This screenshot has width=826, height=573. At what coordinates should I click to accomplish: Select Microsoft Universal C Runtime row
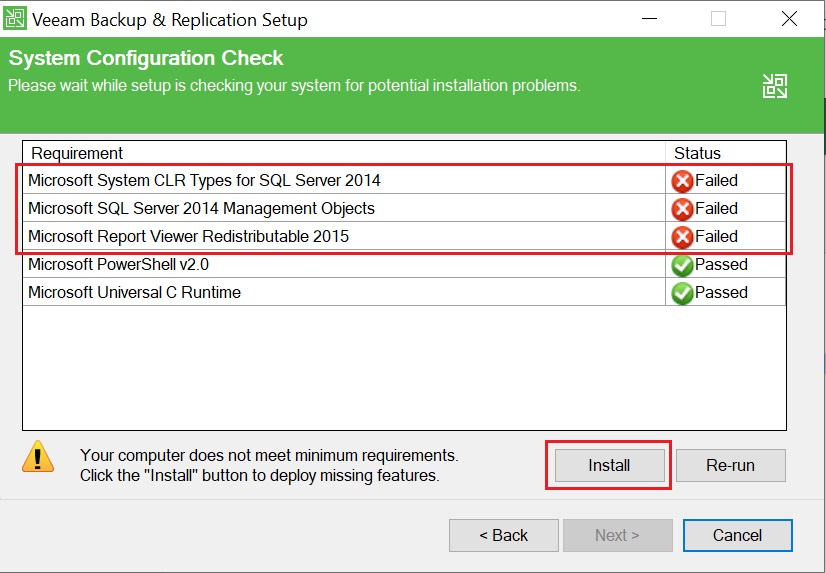[x=404, y=292]
